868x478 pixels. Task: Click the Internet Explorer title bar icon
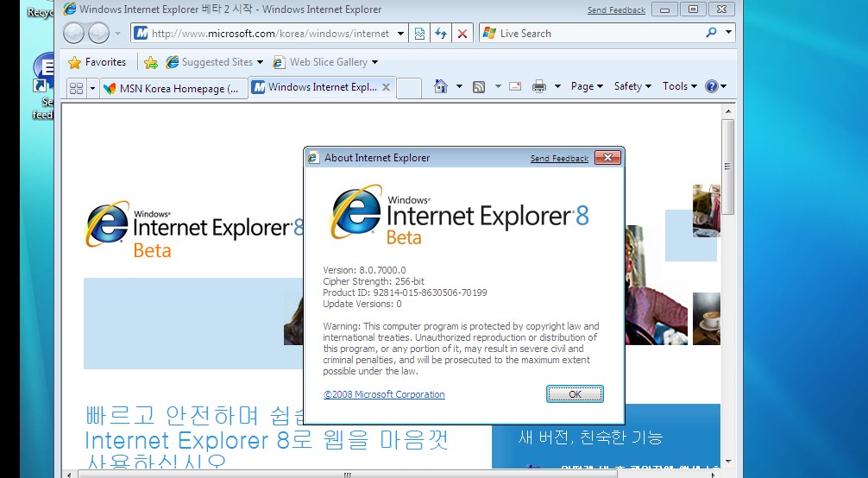pos(70,9)
